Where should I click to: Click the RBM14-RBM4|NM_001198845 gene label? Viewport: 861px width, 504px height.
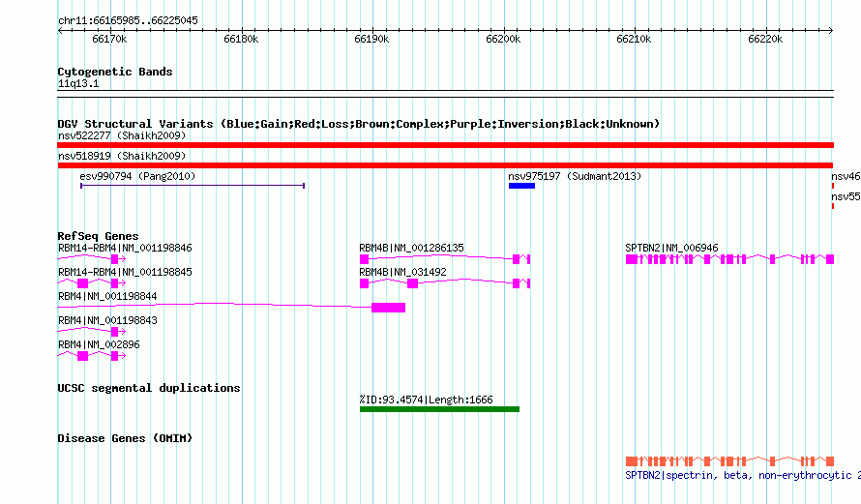tap(125, 272)
